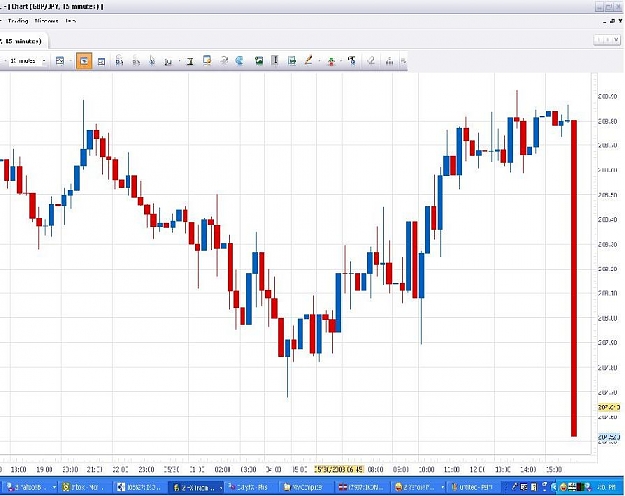
Task: Click the green picture icon
Action: [259, 61]
